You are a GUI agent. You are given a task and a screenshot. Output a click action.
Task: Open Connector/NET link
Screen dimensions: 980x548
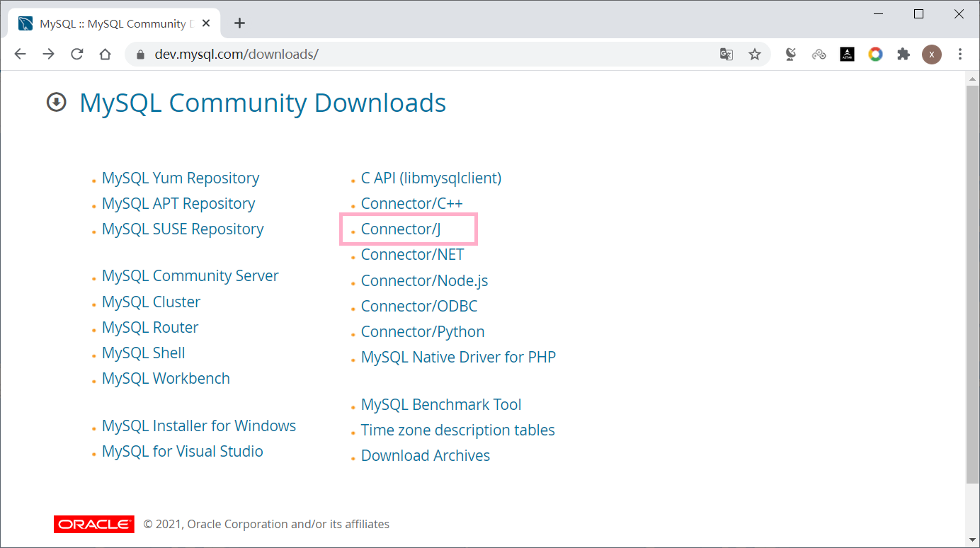coord(413,254)
